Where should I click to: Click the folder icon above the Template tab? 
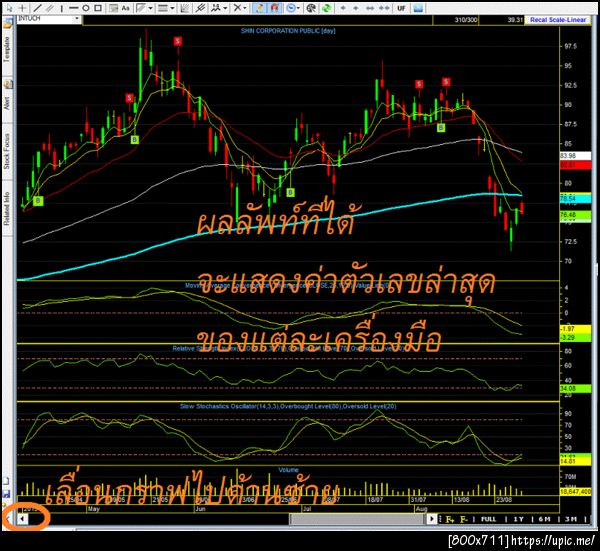point(8,24)
